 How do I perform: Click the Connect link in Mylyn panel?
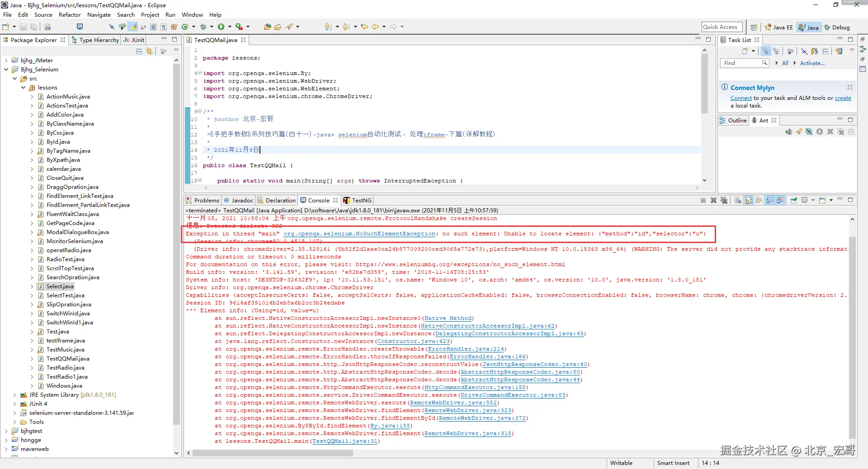click(741, 98)
